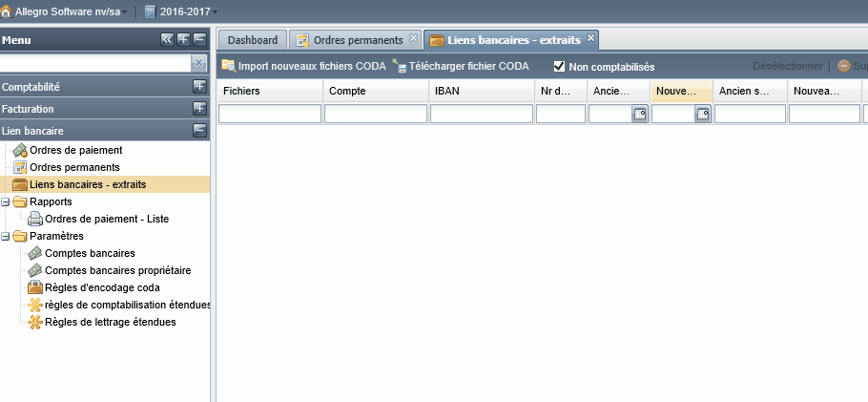Collapse the Rapports folder tree node
868x402 pixels.
[x=6, y=201]
